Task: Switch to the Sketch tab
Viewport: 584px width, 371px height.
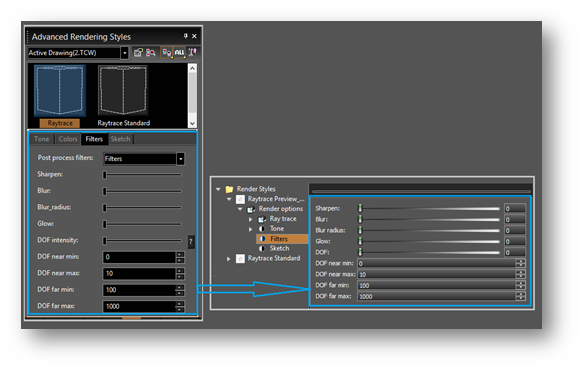Action: [120, 139]
